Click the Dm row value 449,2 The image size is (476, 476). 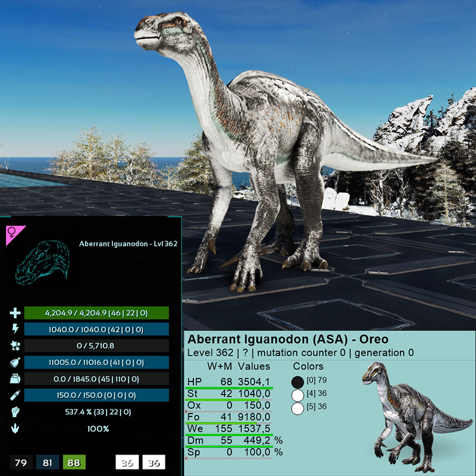(x=257, y=440)
